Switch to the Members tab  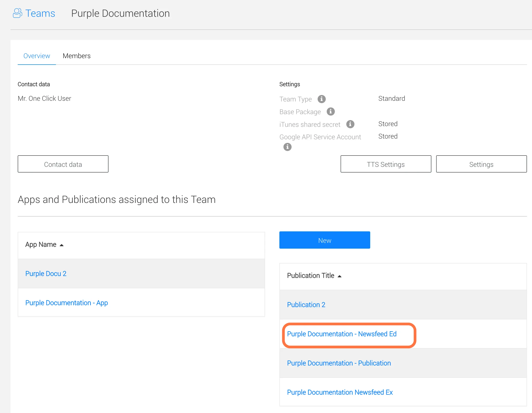coord(76,56)
